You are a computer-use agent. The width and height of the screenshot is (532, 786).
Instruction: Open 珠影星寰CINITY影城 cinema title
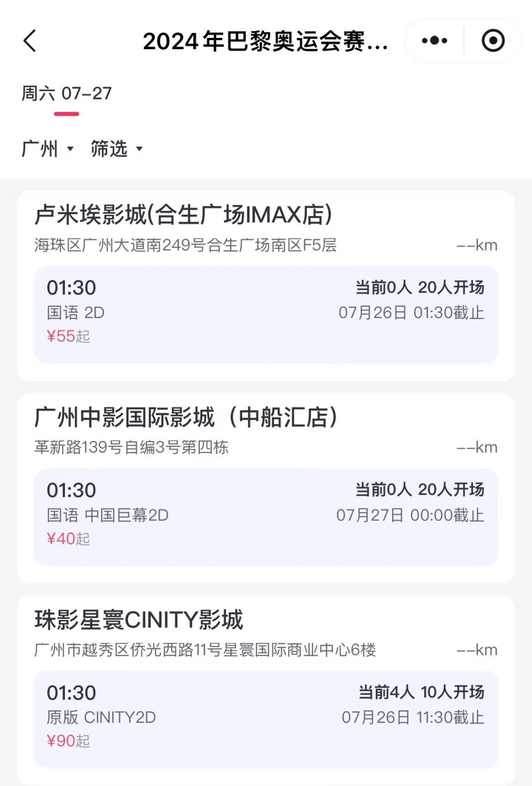(x=139, y=620)
